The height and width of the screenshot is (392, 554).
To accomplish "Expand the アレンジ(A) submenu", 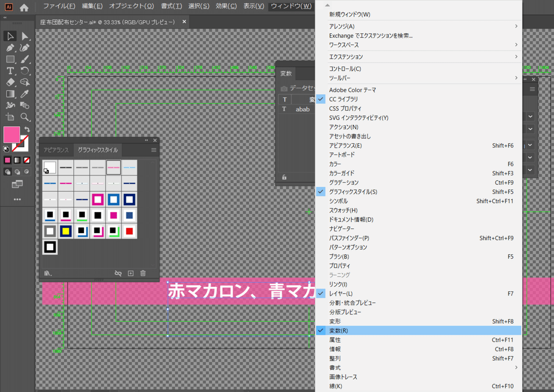I will 418,26.
